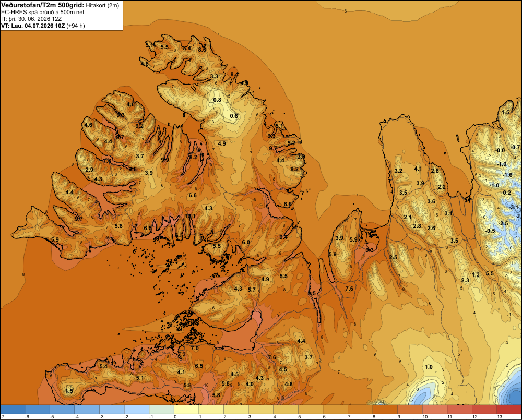The width and height of the screenshot is (522, 420).
Task: Click the light blue -2 to -1 legend swatch
Action: (137, 409)
